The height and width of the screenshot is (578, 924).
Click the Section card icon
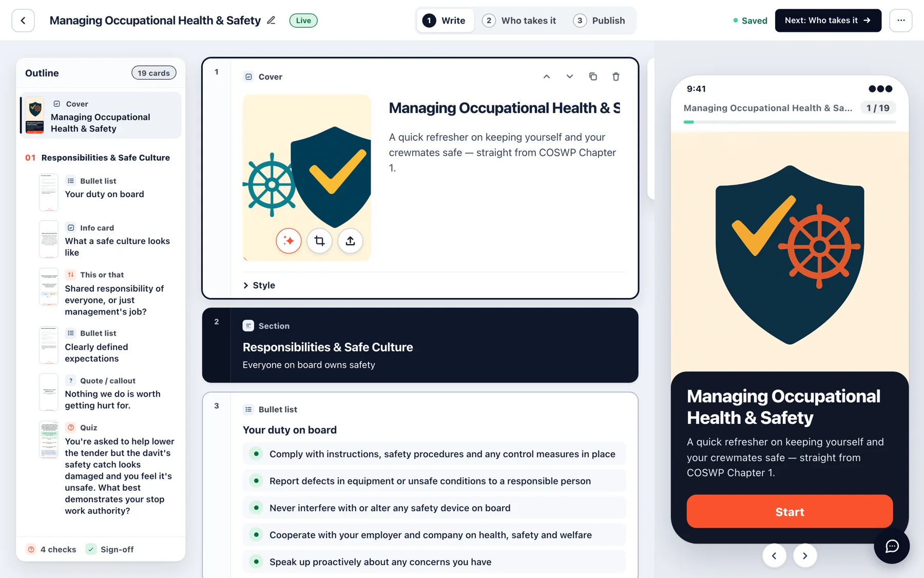point(248,326)
